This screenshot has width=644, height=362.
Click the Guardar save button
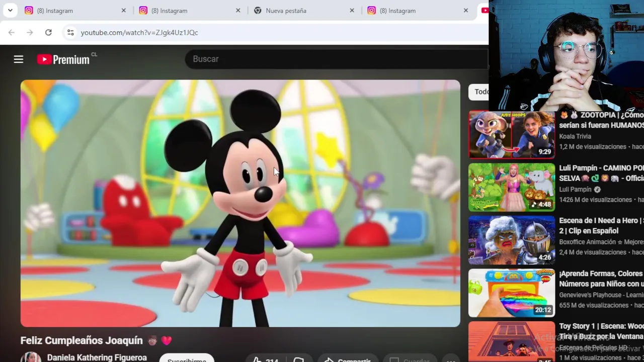tap(411, 359)
